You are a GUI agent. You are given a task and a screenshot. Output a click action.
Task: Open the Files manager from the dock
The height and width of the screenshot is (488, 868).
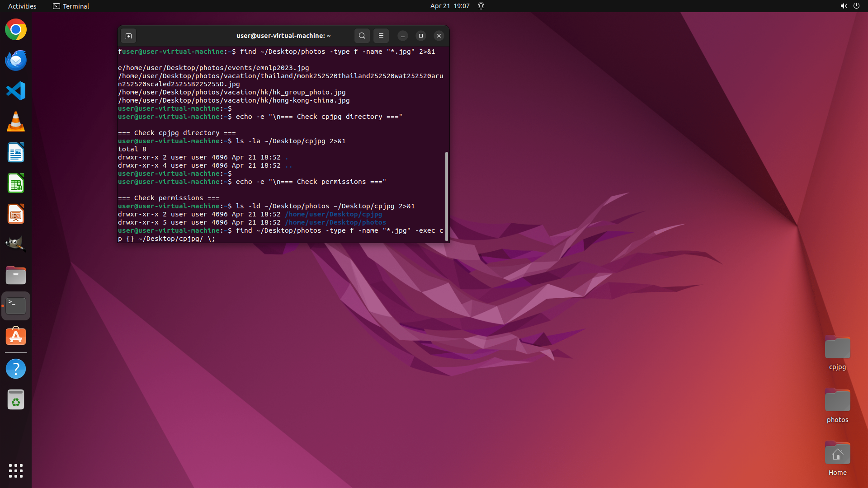point(16,275)
